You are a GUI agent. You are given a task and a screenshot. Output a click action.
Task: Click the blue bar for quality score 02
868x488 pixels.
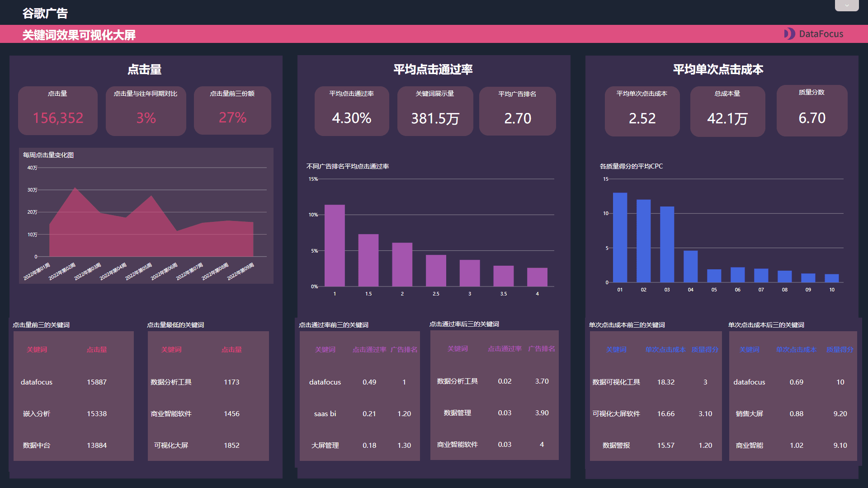click(x=643, y=241)
